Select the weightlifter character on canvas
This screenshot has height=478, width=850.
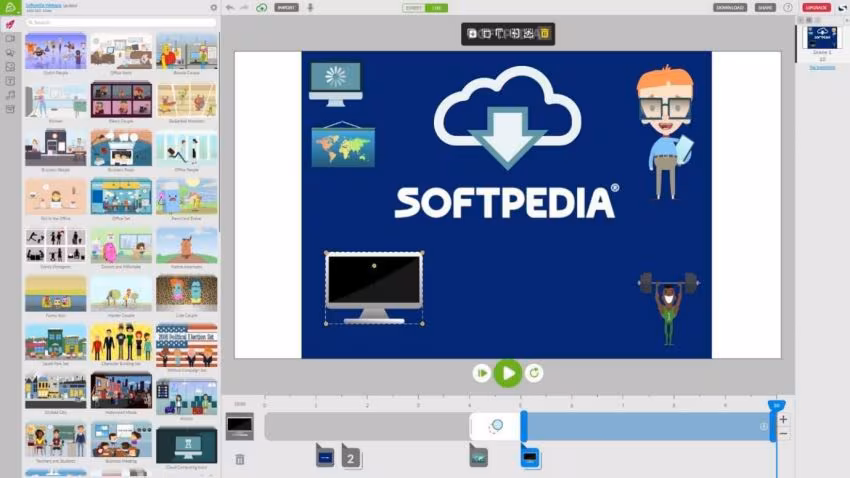668,308
